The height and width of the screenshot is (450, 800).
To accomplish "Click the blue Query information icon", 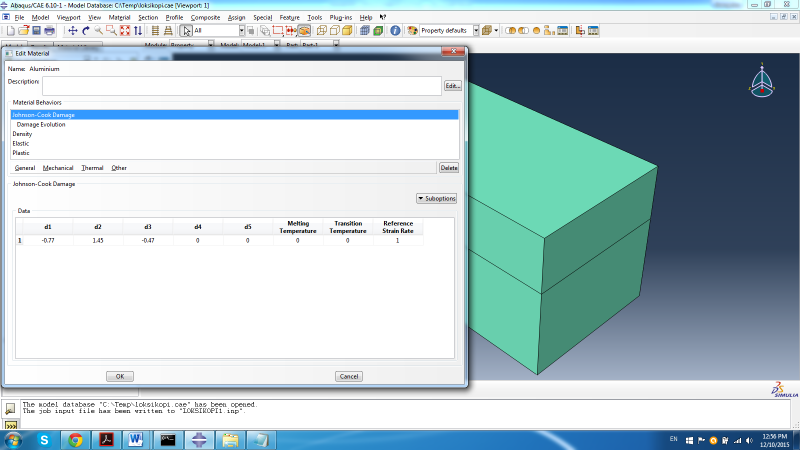I will pos(395,31).
